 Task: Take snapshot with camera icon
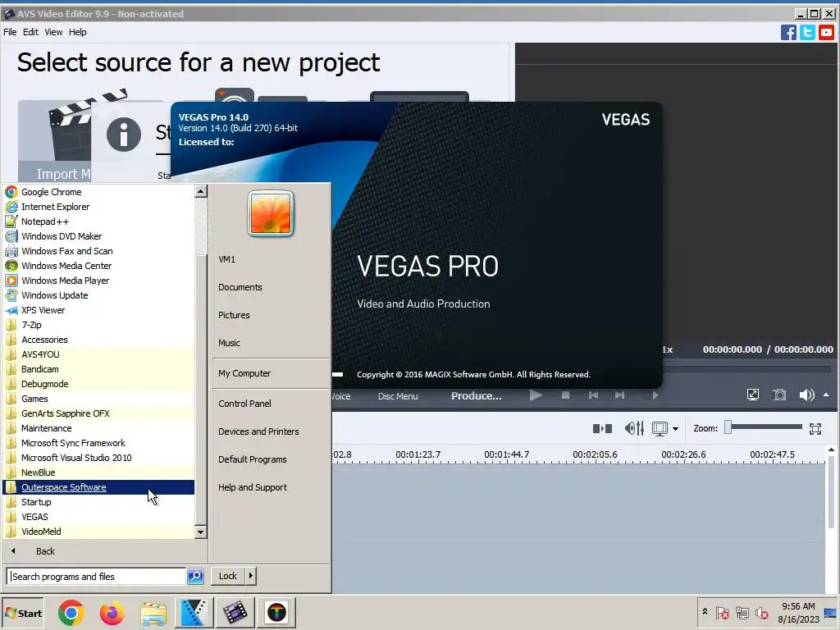[779, 395]
